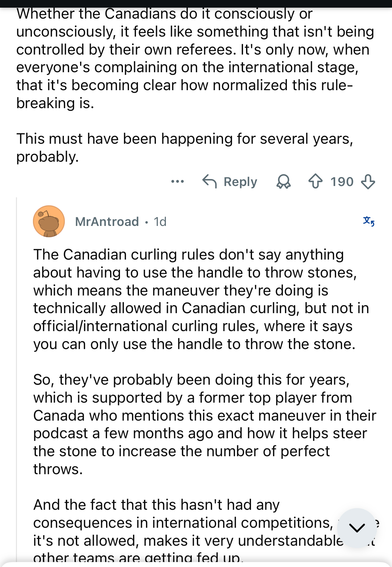Click the translate icon beside MrAntroad's comment

(x=369, y=221)
